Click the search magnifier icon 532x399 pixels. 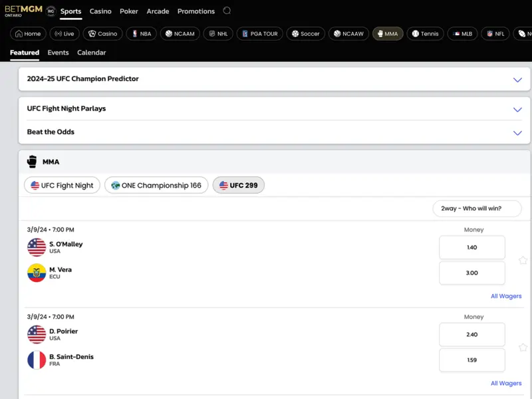click(227, 11)
